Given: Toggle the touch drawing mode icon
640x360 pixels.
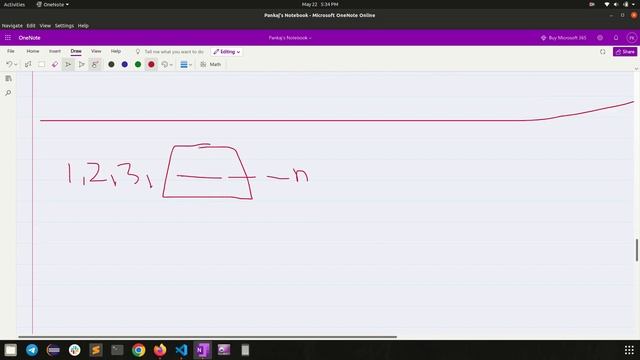Looking at the screenshot, I should click(x=95, y=64).
